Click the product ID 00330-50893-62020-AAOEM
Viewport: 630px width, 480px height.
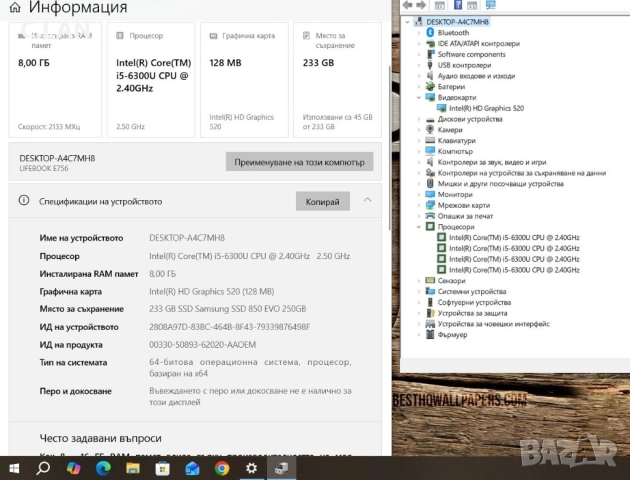[x=202, y=345]
